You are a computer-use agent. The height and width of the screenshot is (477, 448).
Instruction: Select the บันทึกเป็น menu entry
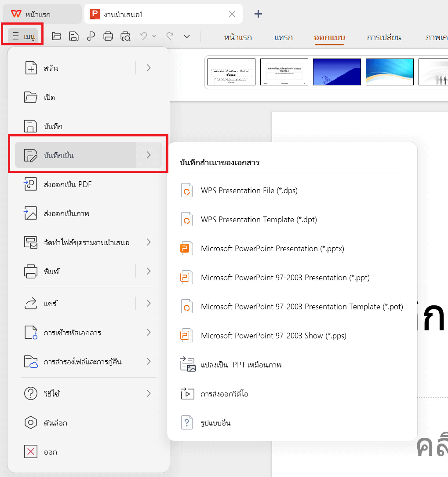pos(75,155)
